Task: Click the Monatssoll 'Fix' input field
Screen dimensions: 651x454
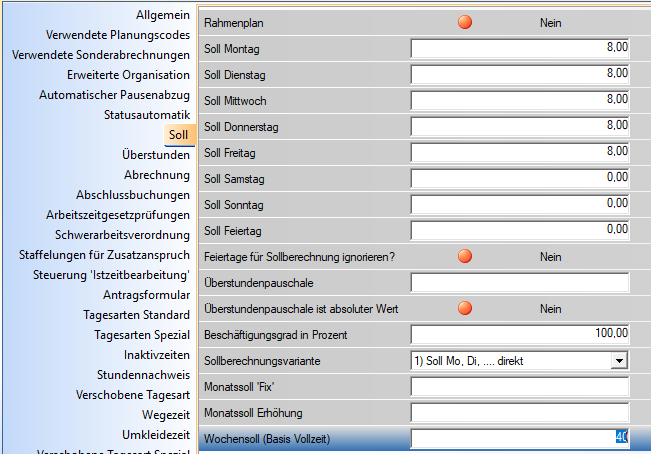Action: point(520,386)
